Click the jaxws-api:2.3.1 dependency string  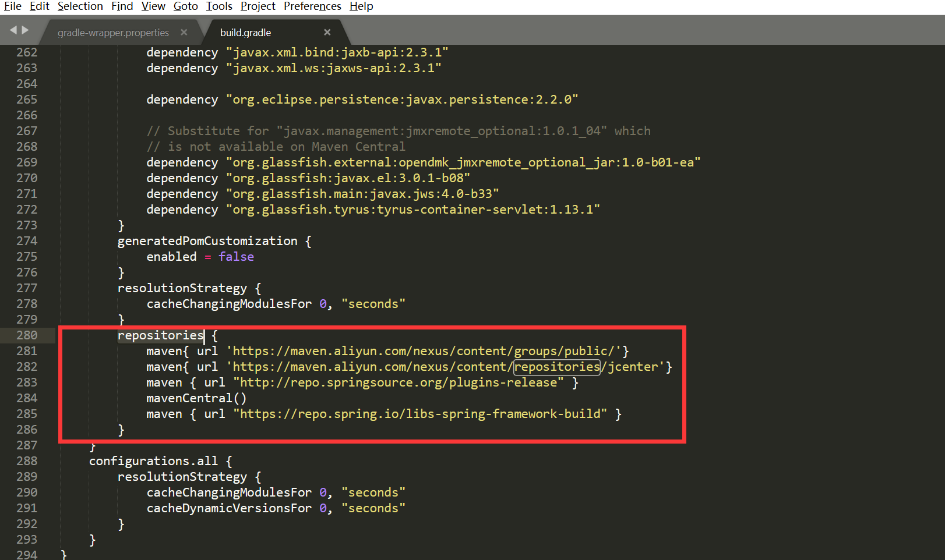[x=333, y=68]
